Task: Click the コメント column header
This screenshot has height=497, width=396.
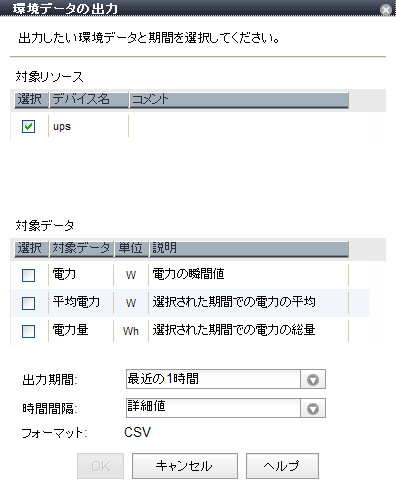Action: 239,100
